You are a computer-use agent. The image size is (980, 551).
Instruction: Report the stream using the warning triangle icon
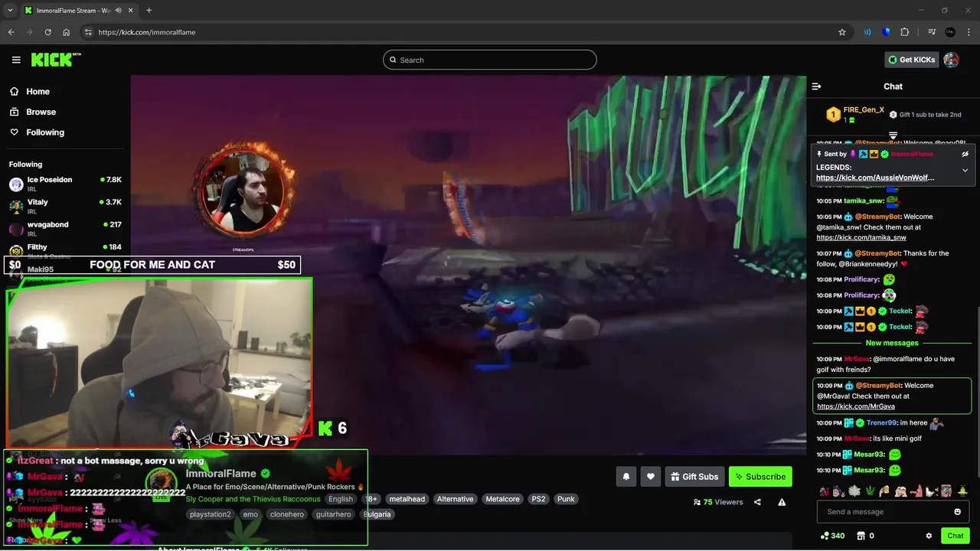click(x=782, y=502)
